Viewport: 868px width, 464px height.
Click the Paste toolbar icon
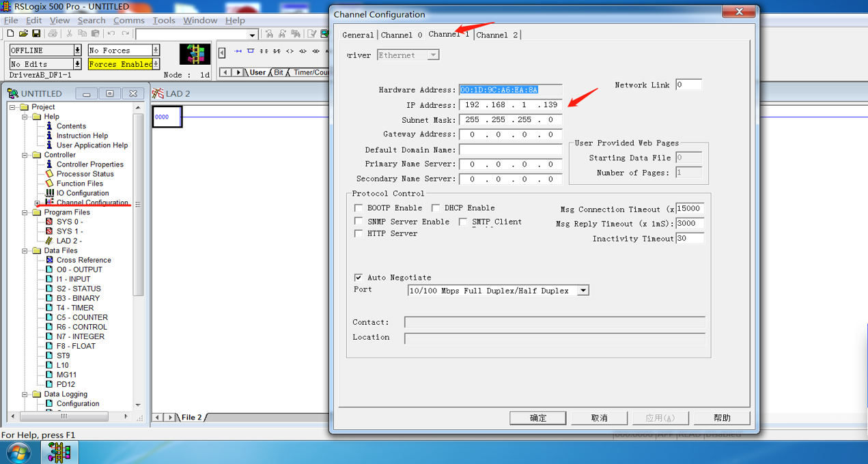coord(95,33)
